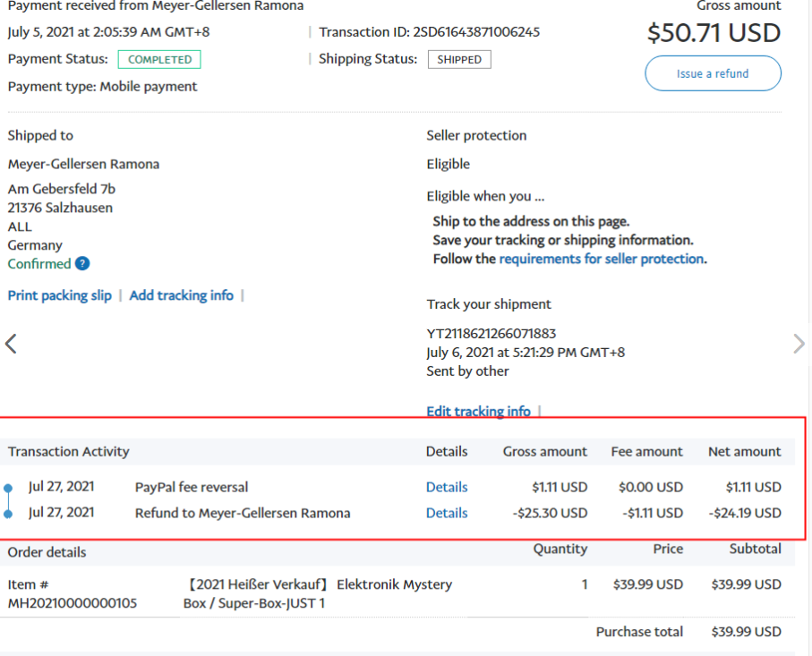The height and width of the screenshot is (656, 812).
Task: Open Details for PayPal fee reversal
Action: [x=447, y=488]
